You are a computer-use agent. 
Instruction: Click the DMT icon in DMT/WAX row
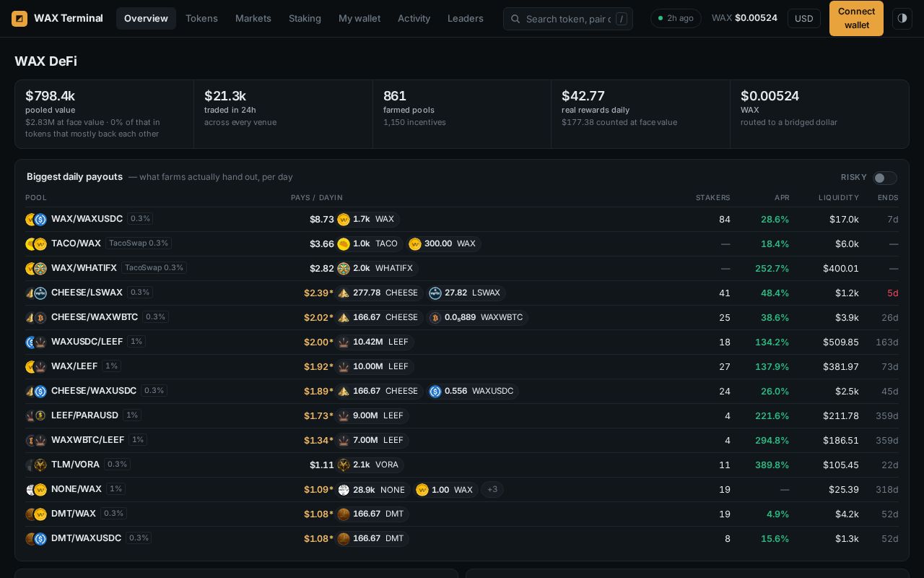[x=344, y=514]
